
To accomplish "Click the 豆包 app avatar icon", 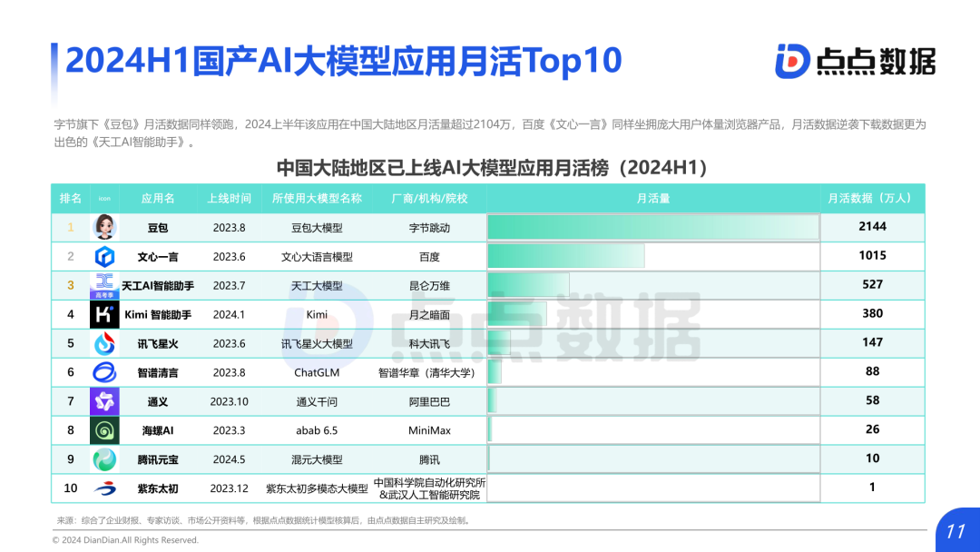I will click(x=104, y=227).
